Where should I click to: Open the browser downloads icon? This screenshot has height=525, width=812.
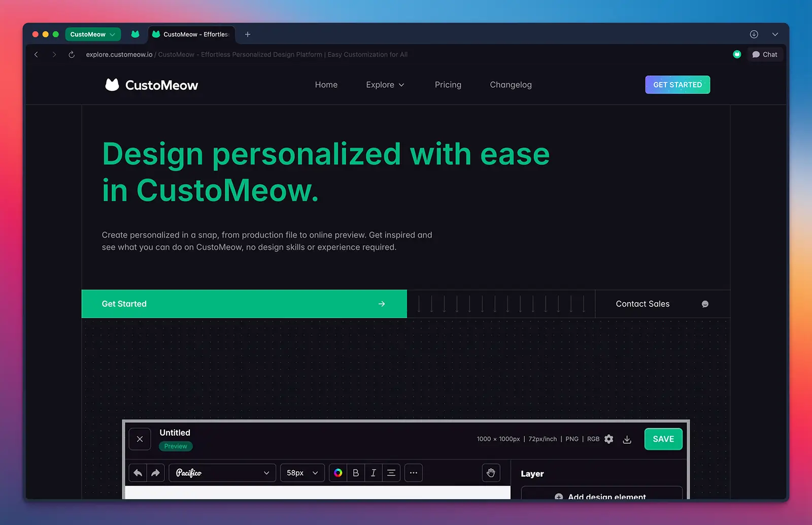(754, 34)
